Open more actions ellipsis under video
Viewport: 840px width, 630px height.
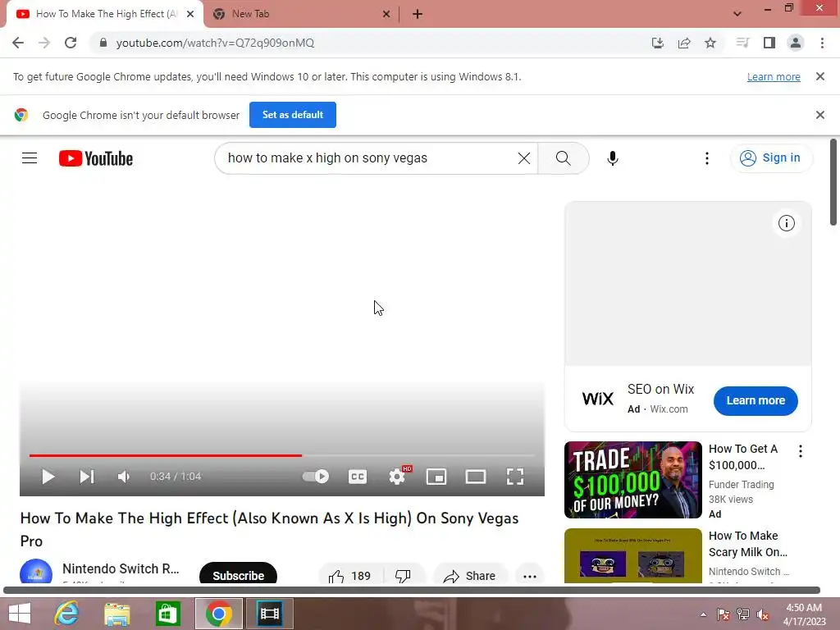(530, 575)
